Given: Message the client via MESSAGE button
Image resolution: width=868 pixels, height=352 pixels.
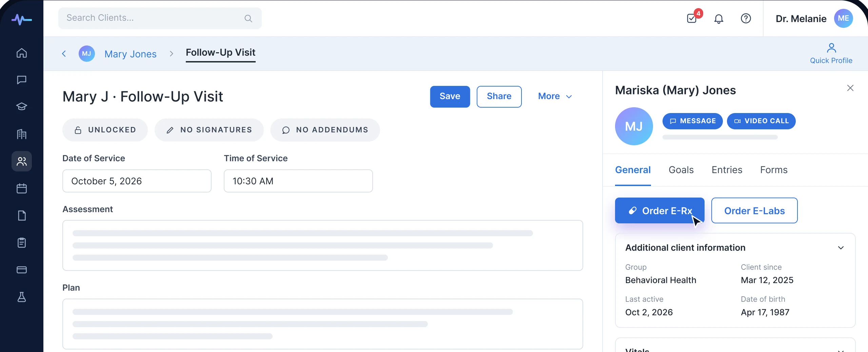Looking at the screenshot, I should click(692, 121).
